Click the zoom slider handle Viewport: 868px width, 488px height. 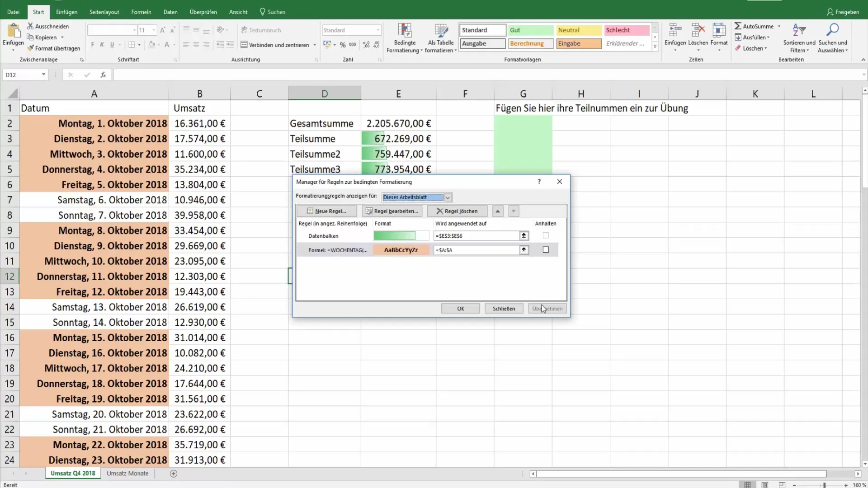(824, 485)
